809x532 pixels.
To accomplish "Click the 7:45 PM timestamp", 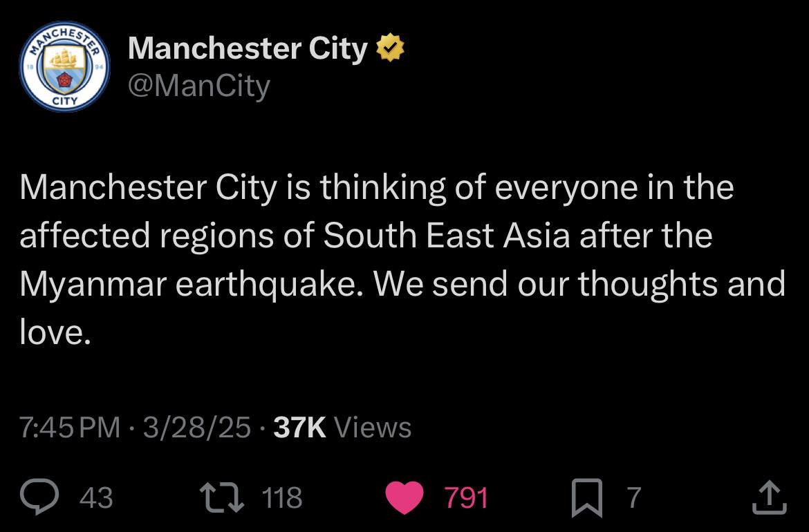I will click(x=70, y=428).
